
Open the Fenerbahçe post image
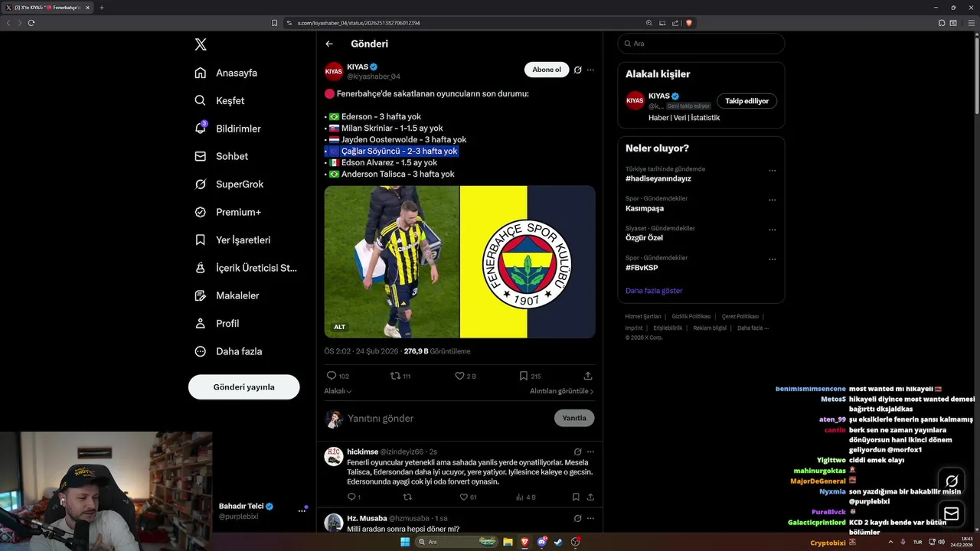(459, 262)
